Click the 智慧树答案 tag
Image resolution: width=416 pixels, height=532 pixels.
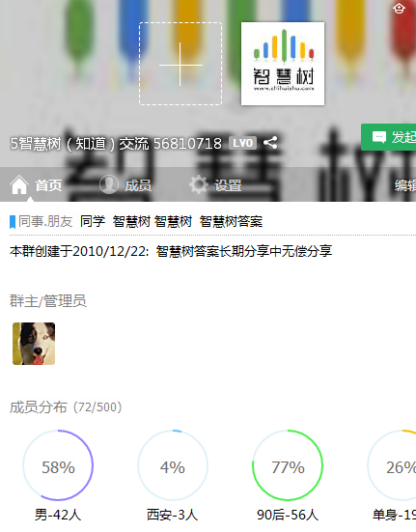[x=231, y=221]
